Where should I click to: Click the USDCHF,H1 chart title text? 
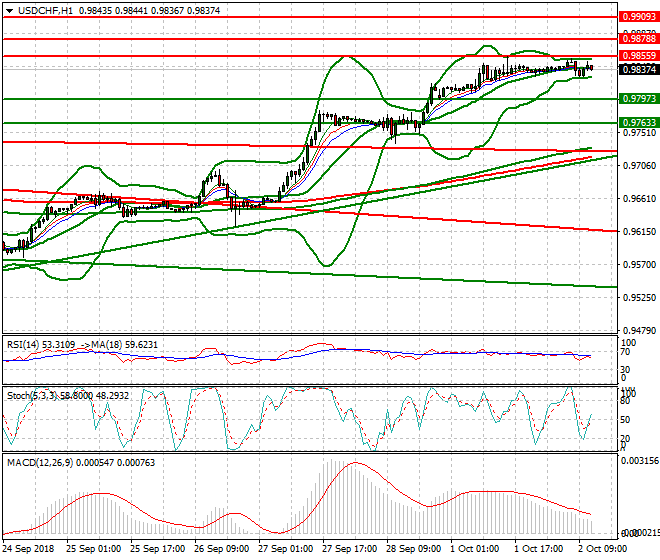(45, 11)
